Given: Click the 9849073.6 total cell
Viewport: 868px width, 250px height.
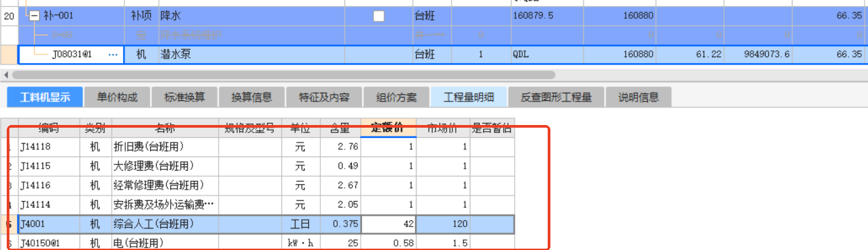Looking at the screenshot, I should pyautogui.click(x=758, y=54).
